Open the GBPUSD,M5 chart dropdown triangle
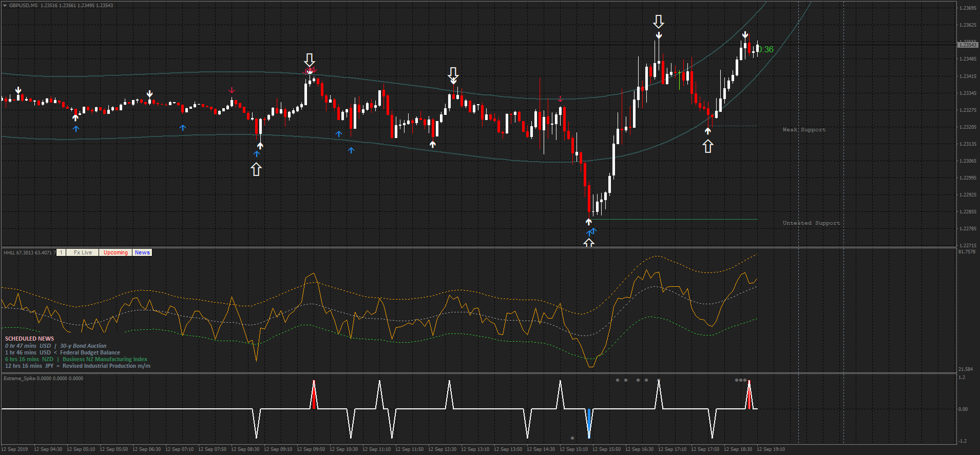Image resolution: width=980 pixels, height=455 pixels. point(5,5)
